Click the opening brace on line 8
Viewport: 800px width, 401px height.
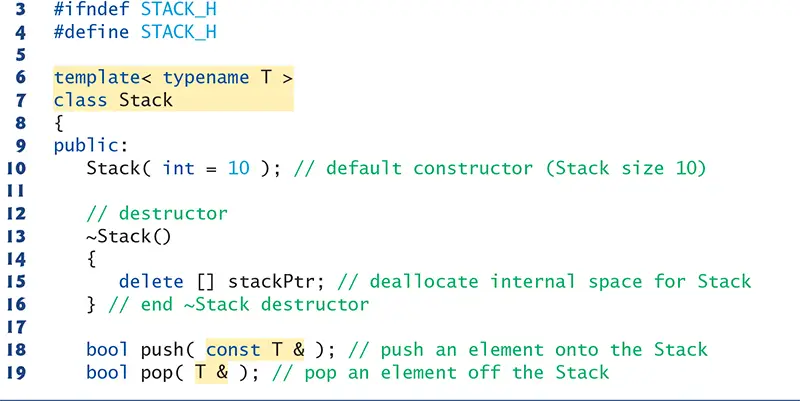point(59,123)
